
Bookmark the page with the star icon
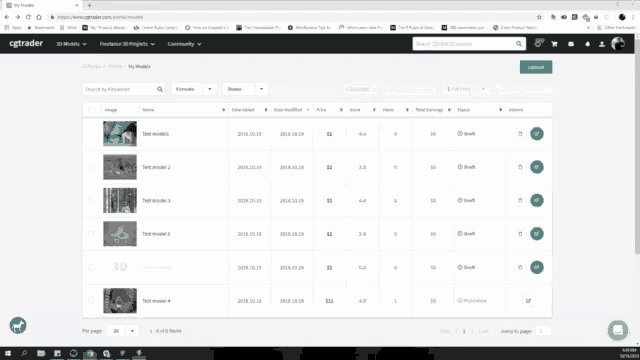point(539,17)
